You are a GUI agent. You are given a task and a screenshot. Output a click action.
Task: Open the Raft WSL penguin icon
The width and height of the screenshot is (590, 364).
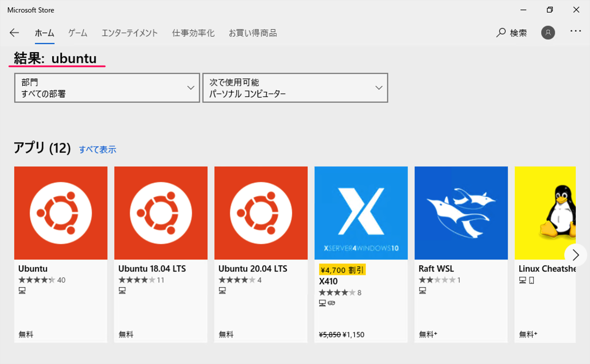pos(461,212)
